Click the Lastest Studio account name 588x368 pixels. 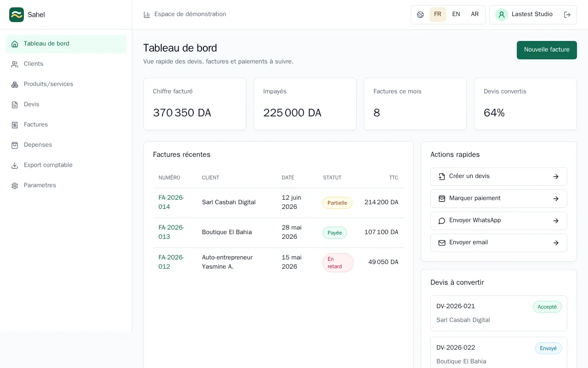[532, 14]
